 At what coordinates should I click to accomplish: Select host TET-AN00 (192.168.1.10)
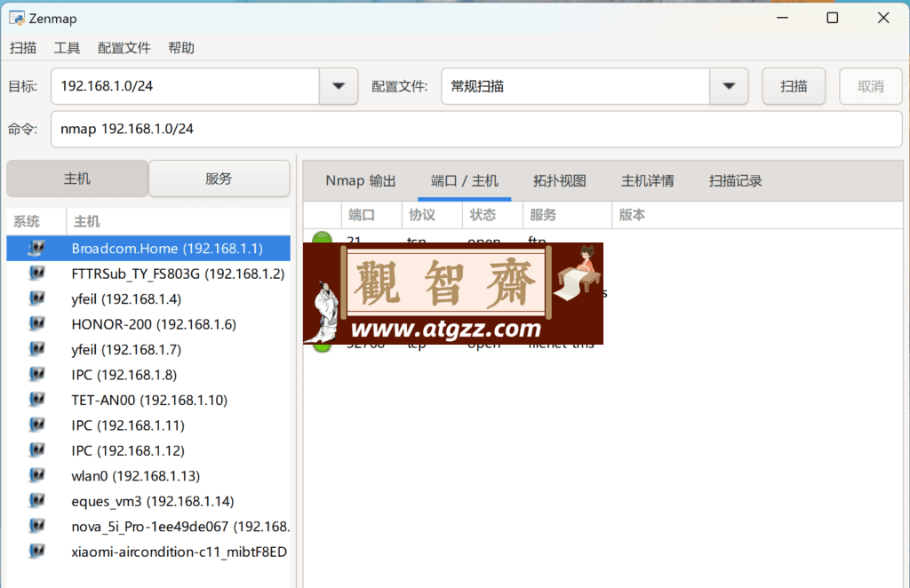tap(149, 400)
